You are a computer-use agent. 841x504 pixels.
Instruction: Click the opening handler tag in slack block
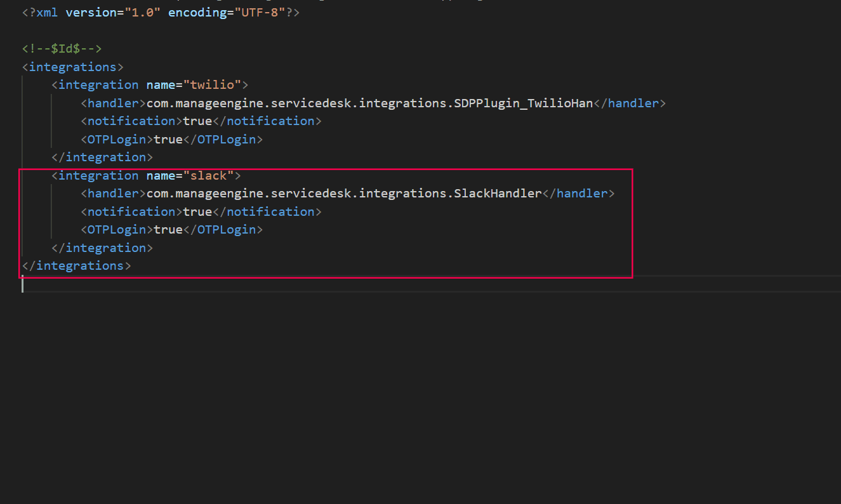pyautogui.click(x=113, y=193)
